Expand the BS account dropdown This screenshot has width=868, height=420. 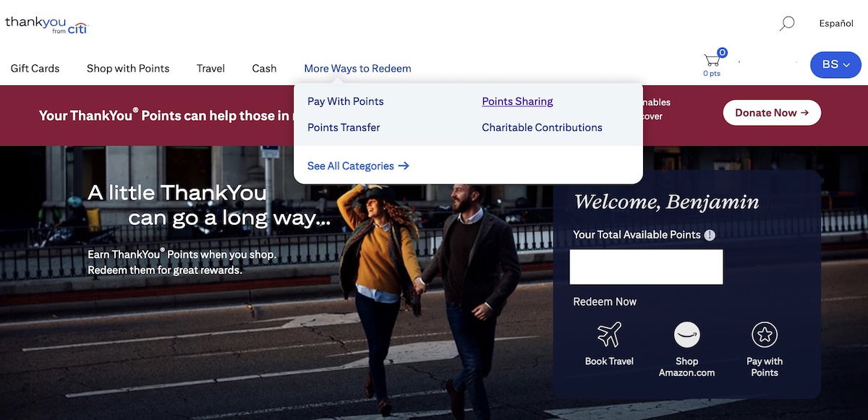(835, 64)
